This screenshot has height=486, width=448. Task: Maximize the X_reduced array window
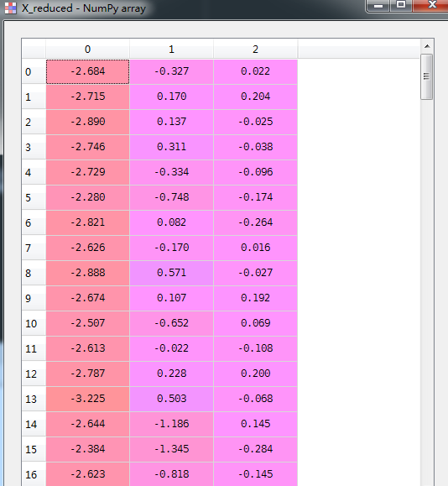401,5
